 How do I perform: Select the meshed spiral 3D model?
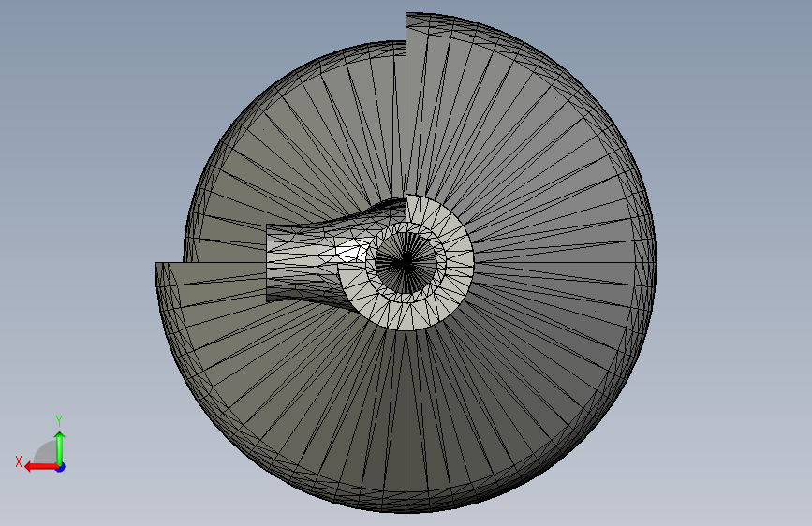(406, 262)
